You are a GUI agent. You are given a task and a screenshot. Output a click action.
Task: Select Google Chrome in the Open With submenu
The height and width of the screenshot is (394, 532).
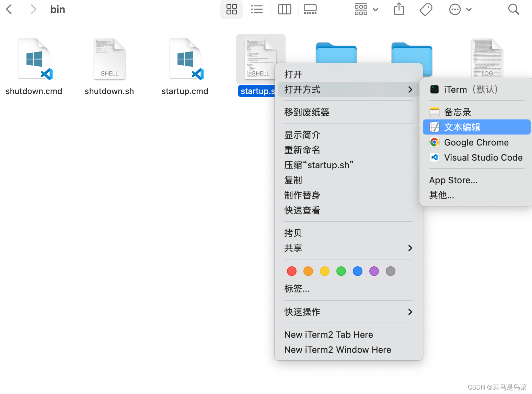tap(476, 142)
